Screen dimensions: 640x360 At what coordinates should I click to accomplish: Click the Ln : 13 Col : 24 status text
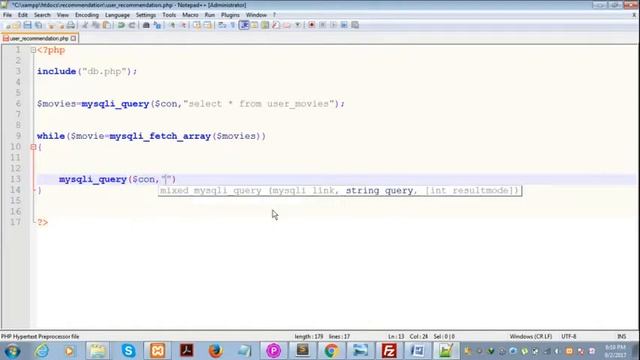tap(407, 337)
